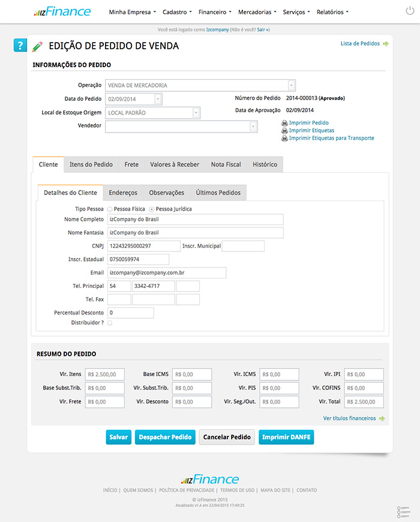
Task: Click green arrow next to Lista de Pedidos
Action: pos(385,44)
